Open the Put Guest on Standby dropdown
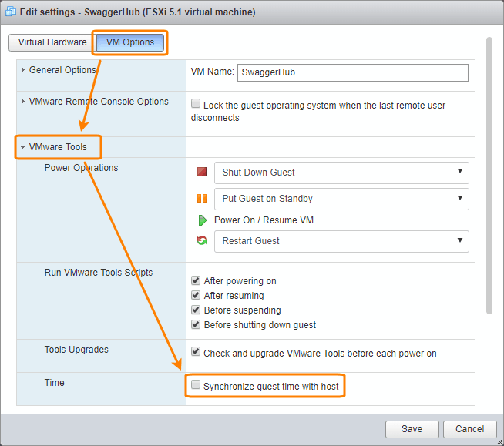Screen dimensions: 504x446 click(341, 199)
